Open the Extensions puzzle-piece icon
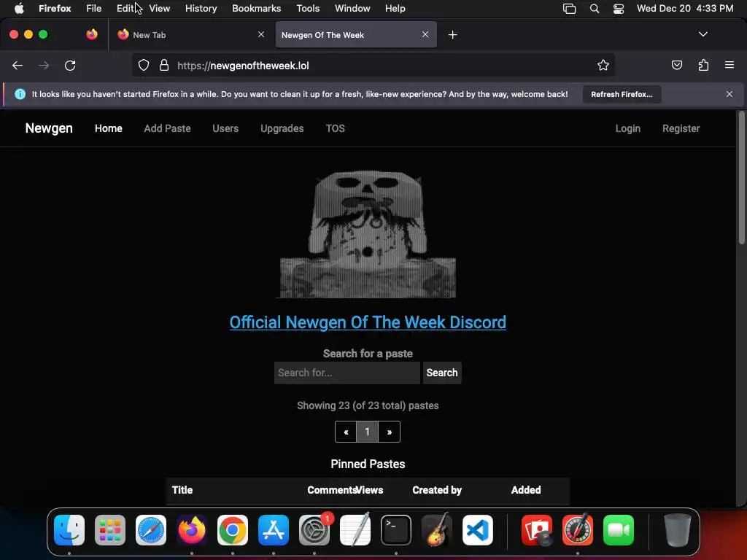Viewport: 747px width, 560px height. 703,65
